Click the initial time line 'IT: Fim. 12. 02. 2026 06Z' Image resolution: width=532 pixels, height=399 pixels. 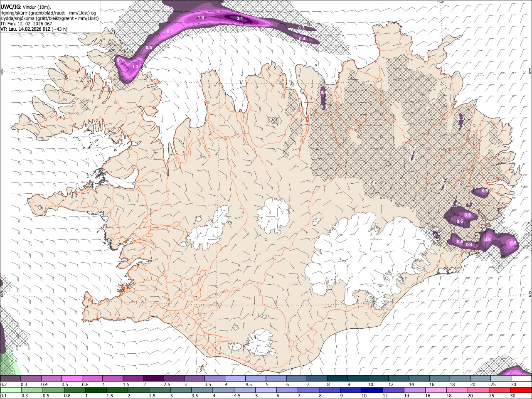(x=26, y=24)
